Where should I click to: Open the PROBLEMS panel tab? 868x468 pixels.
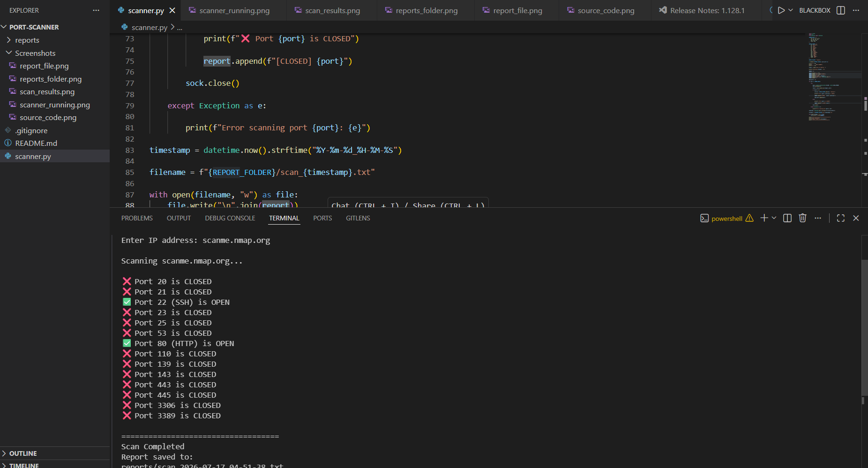(137, 218)
